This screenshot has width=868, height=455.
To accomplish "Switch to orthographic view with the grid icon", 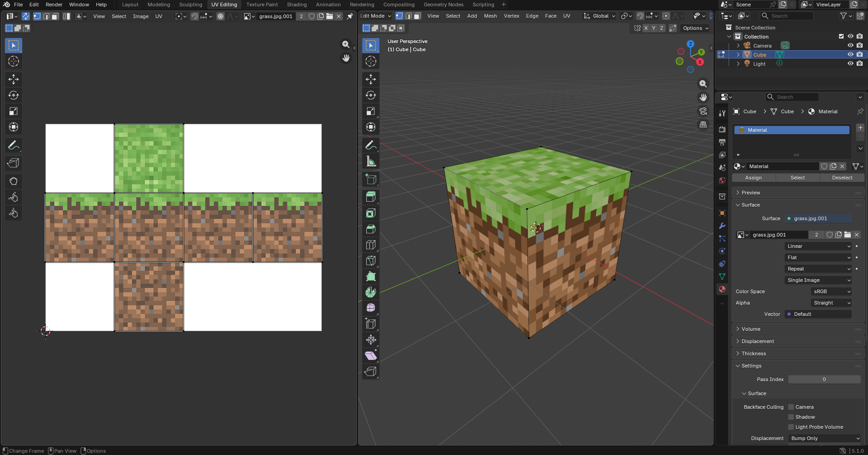I will point(703,125).
